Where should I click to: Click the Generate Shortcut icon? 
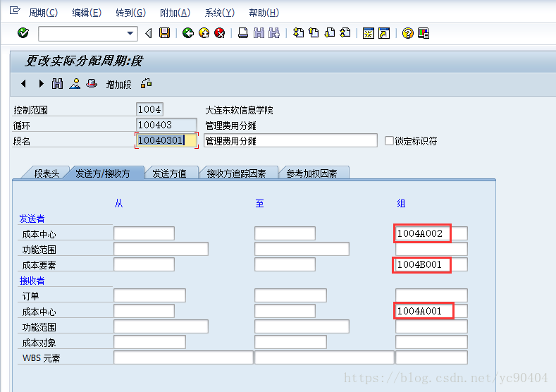tap(384, 33)
